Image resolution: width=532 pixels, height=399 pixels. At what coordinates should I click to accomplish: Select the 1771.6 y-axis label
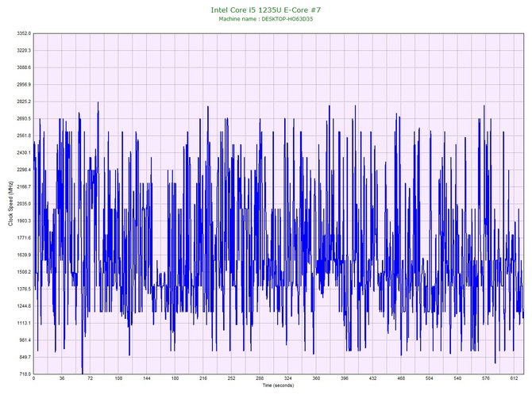[x=24, y=238]
